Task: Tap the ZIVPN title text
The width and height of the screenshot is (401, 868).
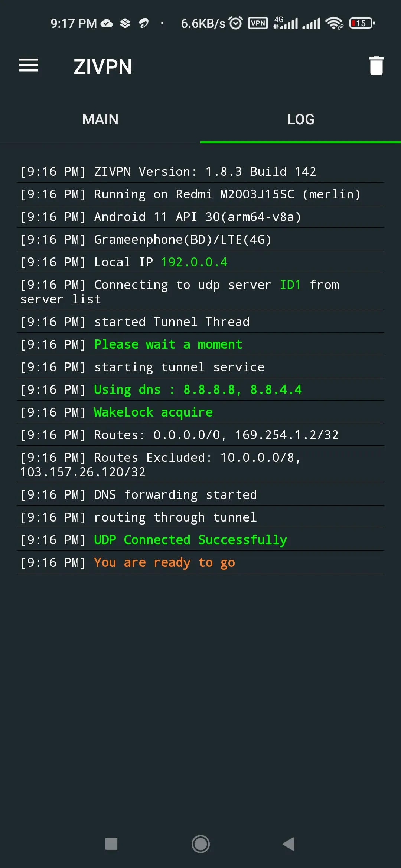Action: [102, 67]
